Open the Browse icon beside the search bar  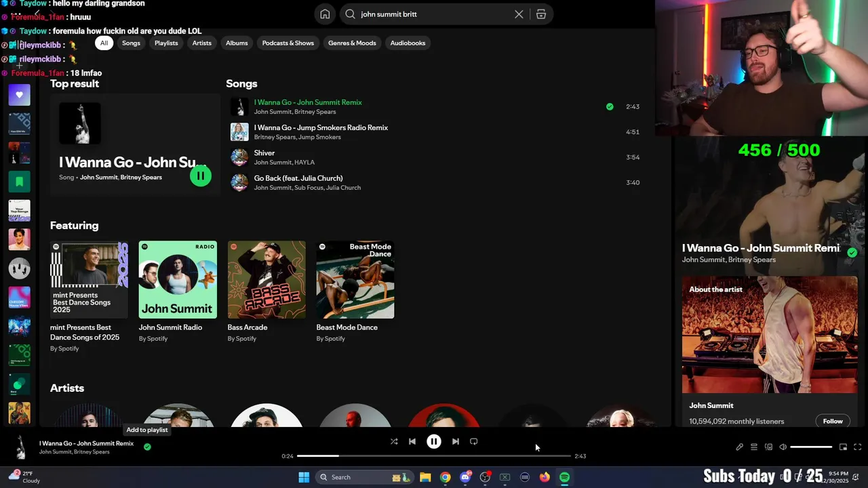click(x=541, y=14)
